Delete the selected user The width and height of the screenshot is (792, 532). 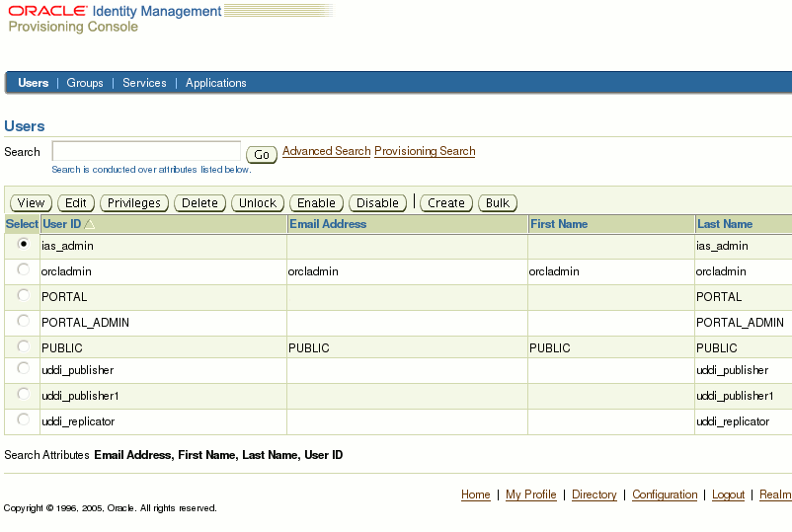click(x=199, y=203)
